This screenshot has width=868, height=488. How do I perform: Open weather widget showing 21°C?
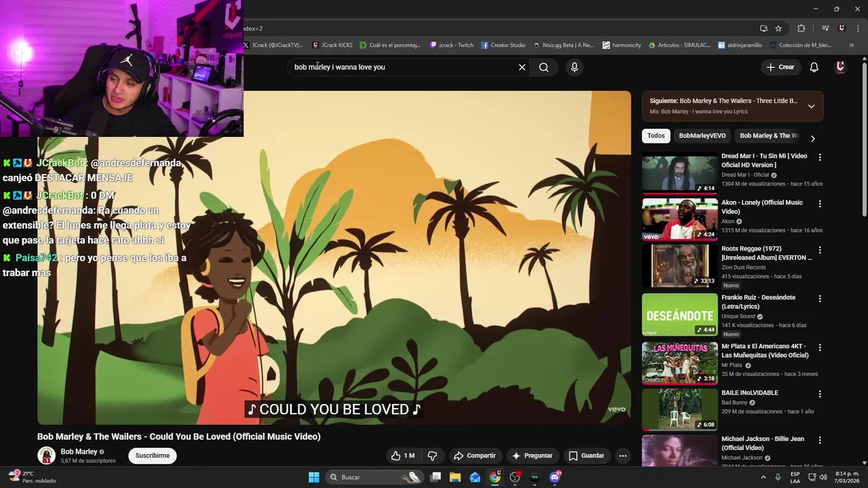pyautogui.click(x=31, y=477)
